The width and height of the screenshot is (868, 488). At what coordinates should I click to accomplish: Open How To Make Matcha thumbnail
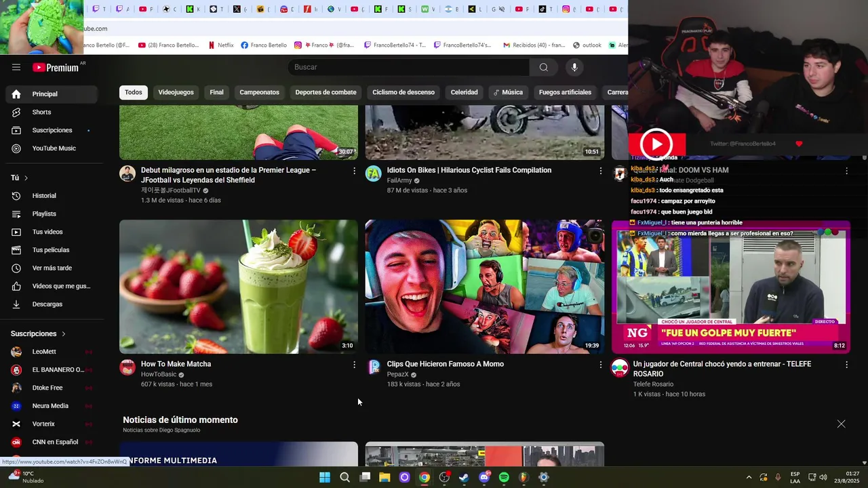(239, 287)
